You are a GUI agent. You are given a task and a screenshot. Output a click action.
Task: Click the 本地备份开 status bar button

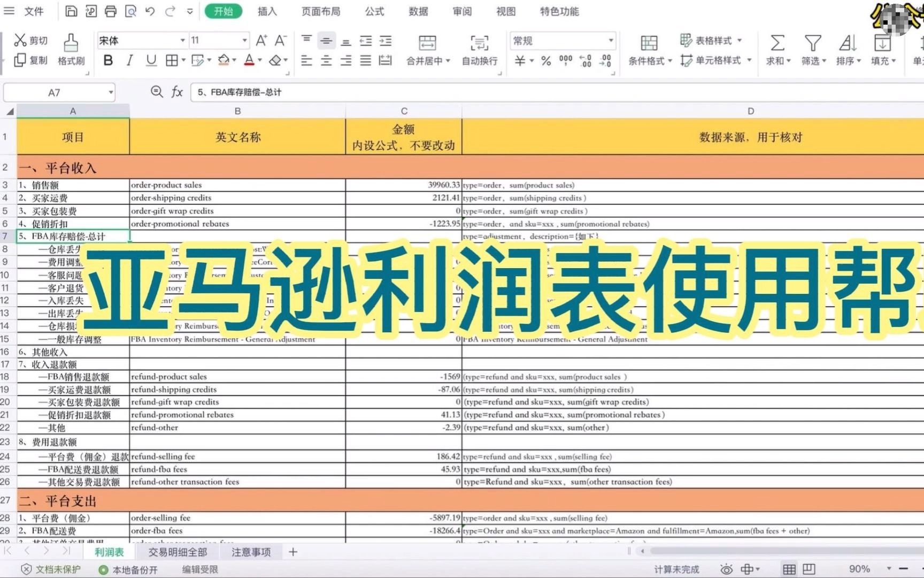click(x=128, y=569)
